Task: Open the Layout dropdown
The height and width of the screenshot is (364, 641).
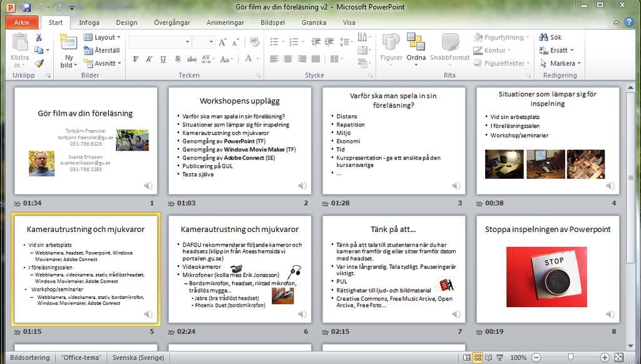Action: point(102,37)
